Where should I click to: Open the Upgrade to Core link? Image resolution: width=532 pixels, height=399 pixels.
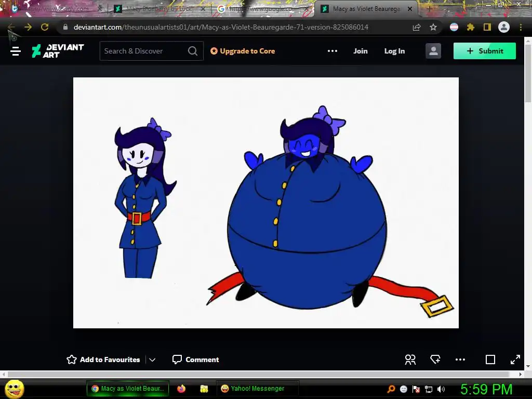(x=243, y=51)
